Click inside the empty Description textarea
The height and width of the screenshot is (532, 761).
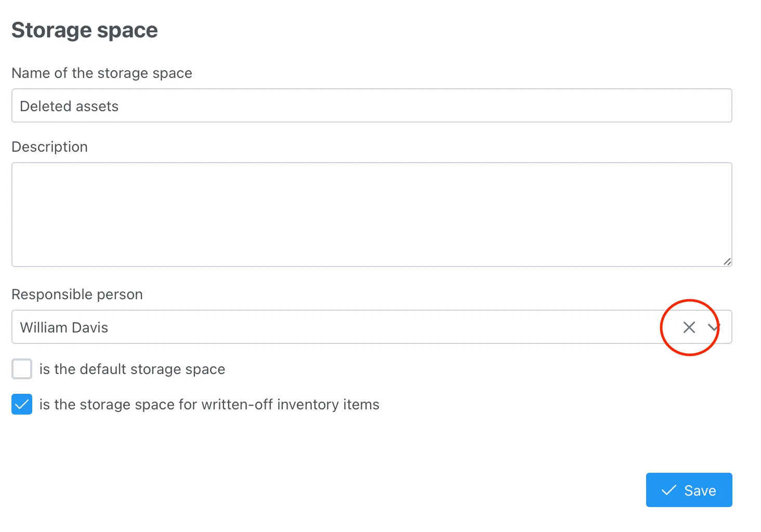pos(372,214)
